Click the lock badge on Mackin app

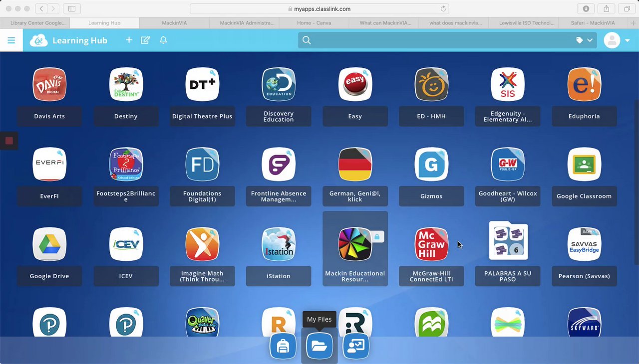coord(377,237)
